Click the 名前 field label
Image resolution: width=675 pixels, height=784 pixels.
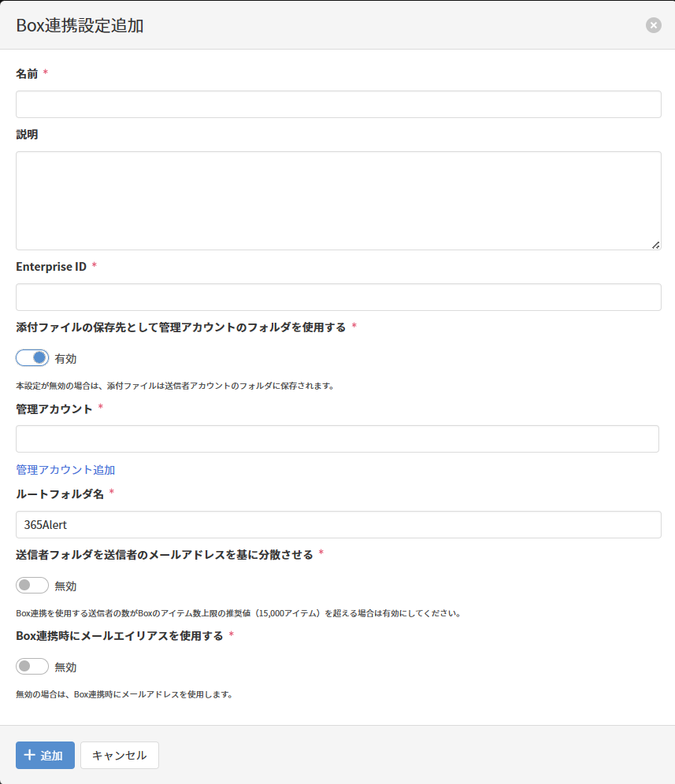tap(27, 73)
